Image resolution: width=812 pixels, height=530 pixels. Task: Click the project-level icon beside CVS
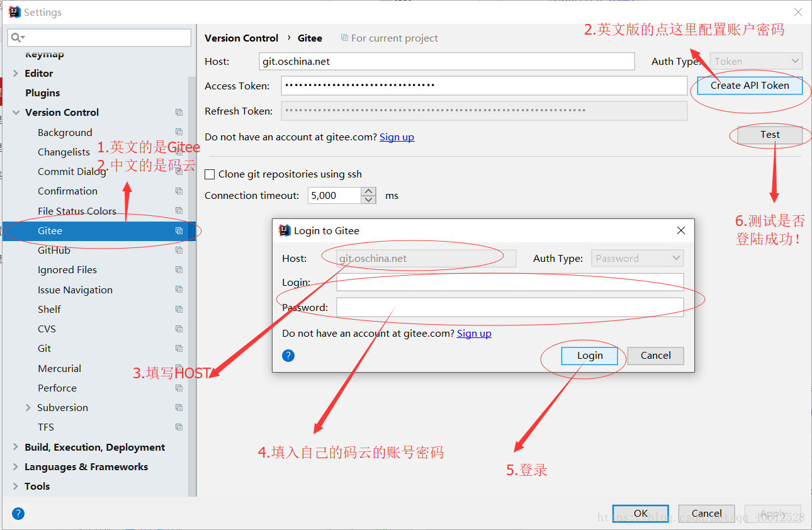179,329
